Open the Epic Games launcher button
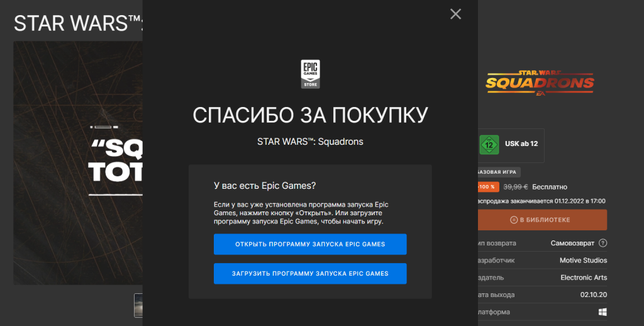The height and width of the screenshot is (326, 644). pyautogui.click(x=310, y=244)
